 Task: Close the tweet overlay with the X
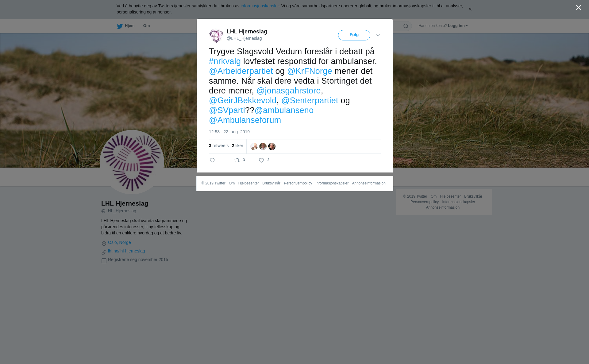pos(579,8)
